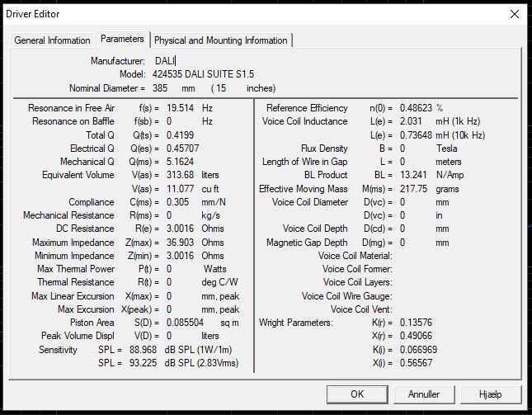Viewport: 532px width, 415px height.
Task: Click the Resonance in Free Air label
Action: tap(71, 108)
